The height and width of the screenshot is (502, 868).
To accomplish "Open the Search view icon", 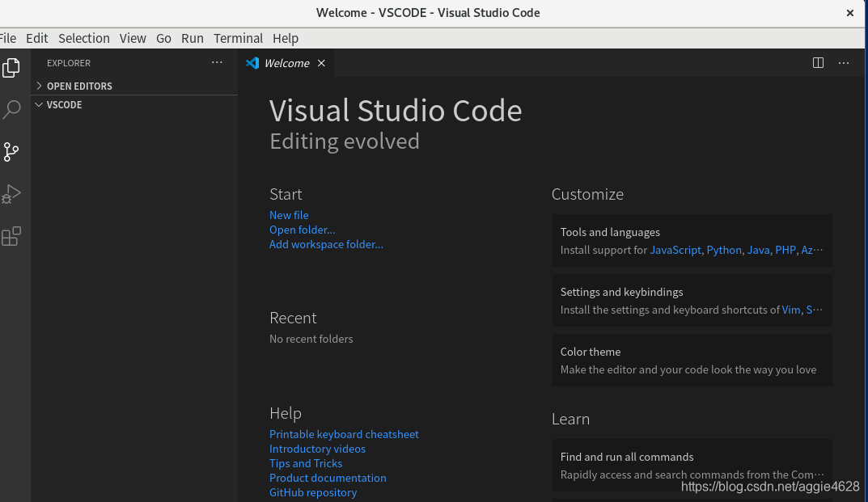I will pyautogui.click(x=11, y=110).
